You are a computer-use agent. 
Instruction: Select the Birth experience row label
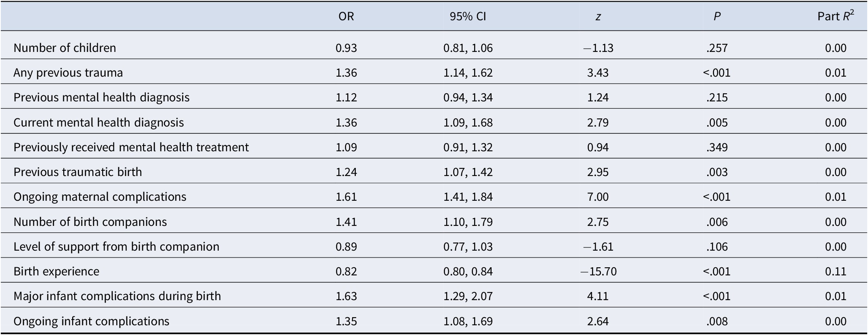56,271
